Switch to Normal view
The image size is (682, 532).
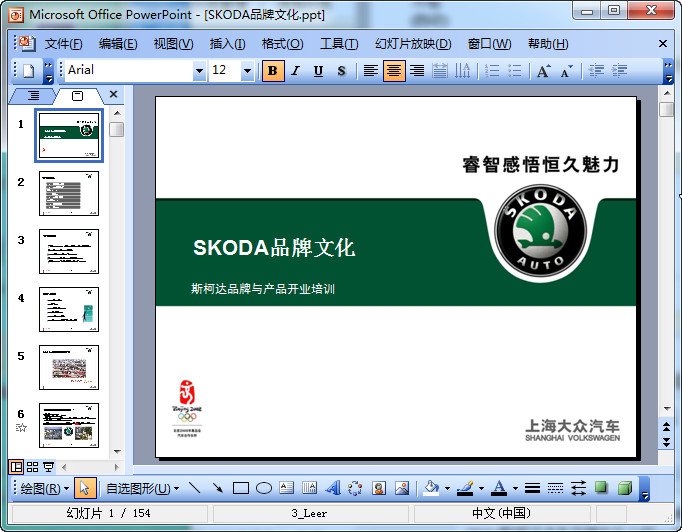(16, 467)
